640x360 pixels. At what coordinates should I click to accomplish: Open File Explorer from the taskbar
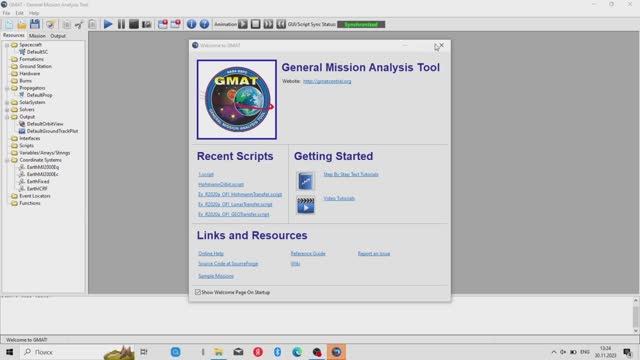(218, 352)
